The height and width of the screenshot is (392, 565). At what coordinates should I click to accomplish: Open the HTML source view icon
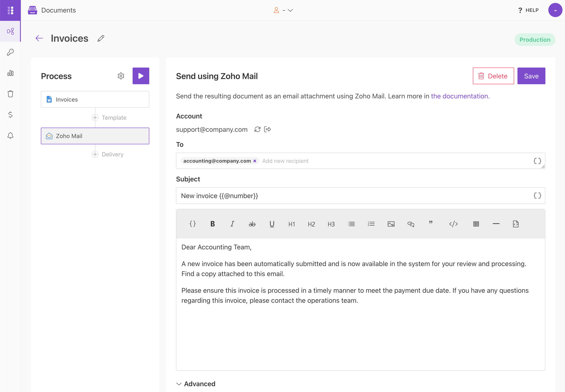[x=516, y=224]
